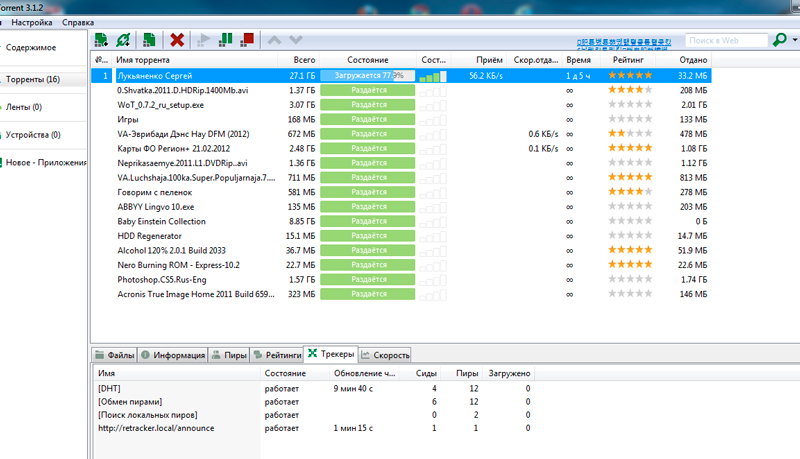Click the 'Загружается 77.9%' progress bar
This screenshot has height=459, width=800.
(x=368, y=75)
